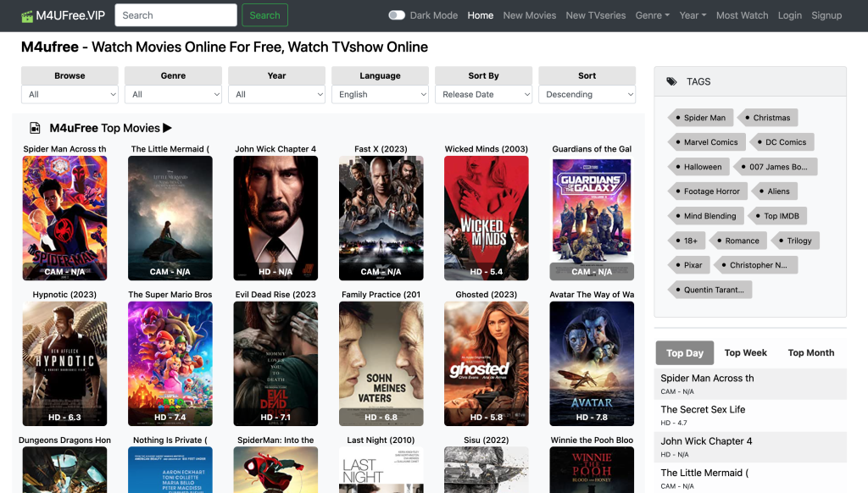This screenshot has height=493, width=868.
Task: Open the Browse dropdown
Action: (70, 95)
